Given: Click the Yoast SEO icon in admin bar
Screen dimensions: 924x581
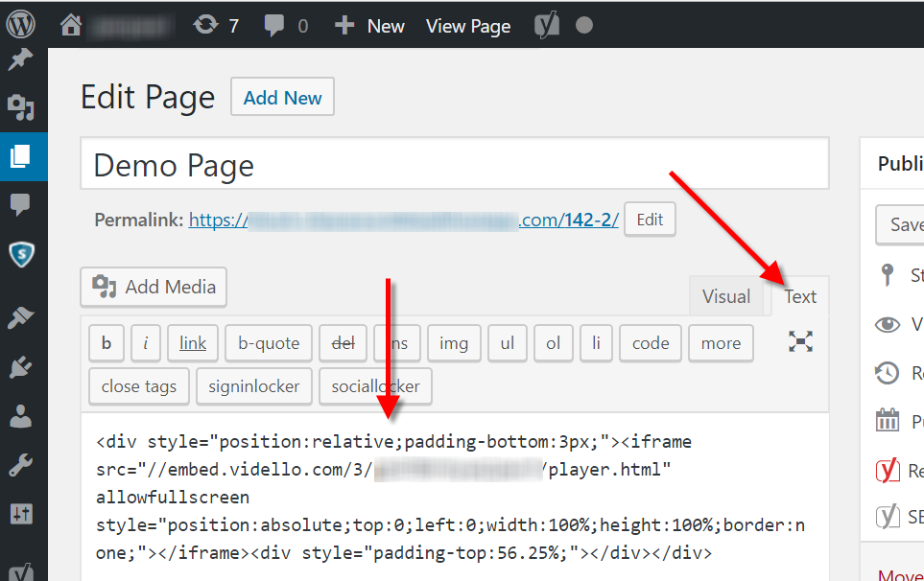Looking at the screenshot, I should [x=546, y=25].
